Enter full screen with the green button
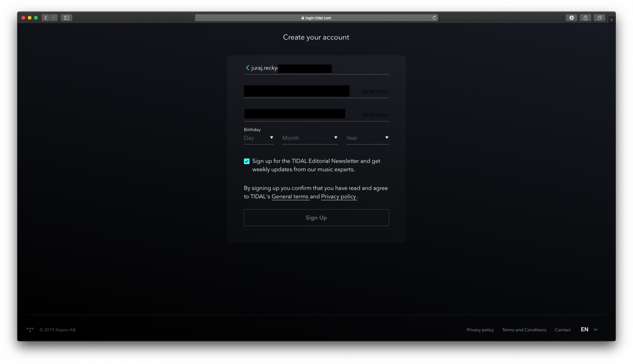Viewport: 633px width, 364px height. (36, 18)
